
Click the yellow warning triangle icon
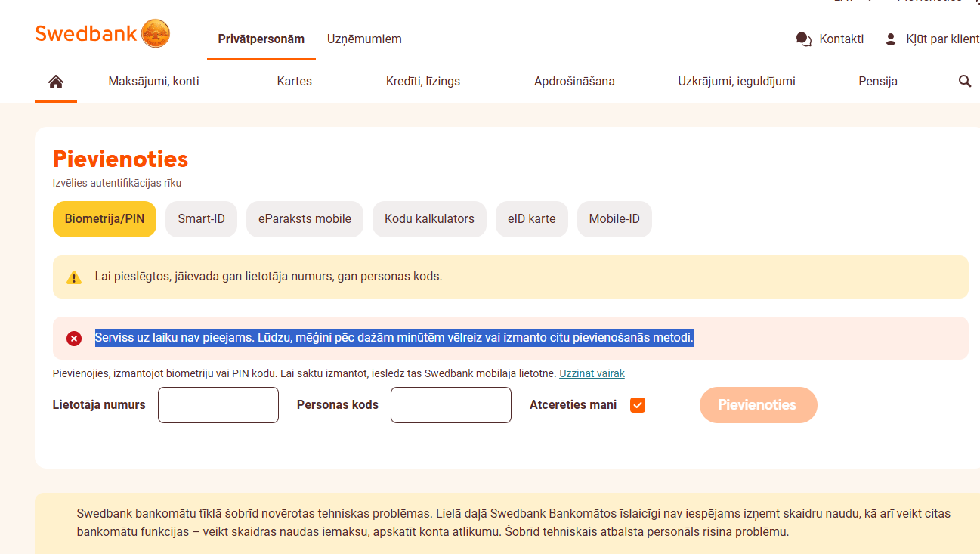pos(74,277)
